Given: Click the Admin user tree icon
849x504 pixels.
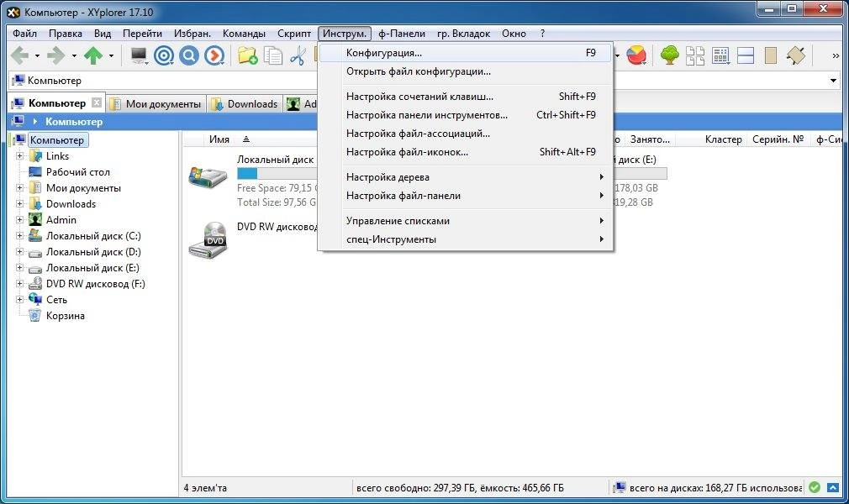Looking at the screenshot, I should tap(34, 220).
